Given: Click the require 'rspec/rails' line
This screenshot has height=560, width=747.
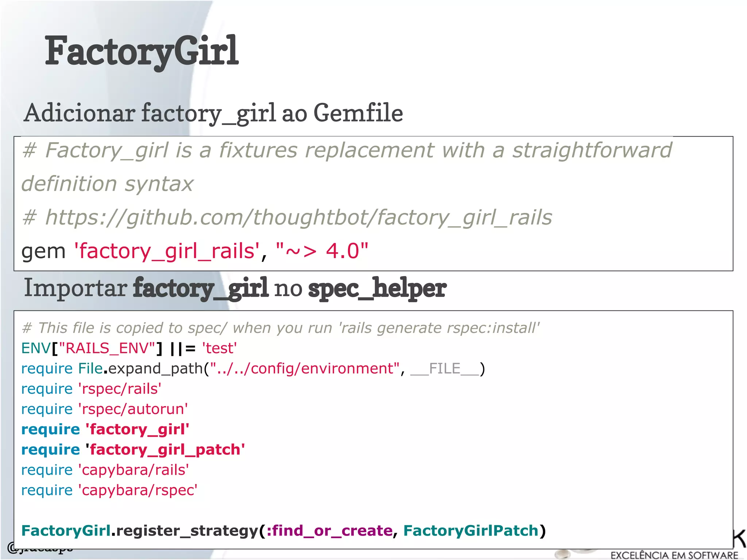Looking at the screenshot, I should click(x=91, y=389).
